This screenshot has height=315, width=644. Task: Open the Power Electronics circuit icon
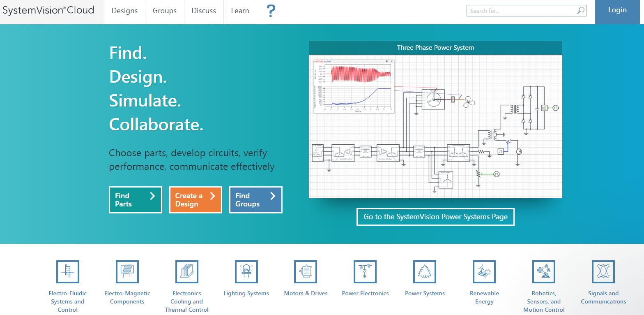coord(365,272)
